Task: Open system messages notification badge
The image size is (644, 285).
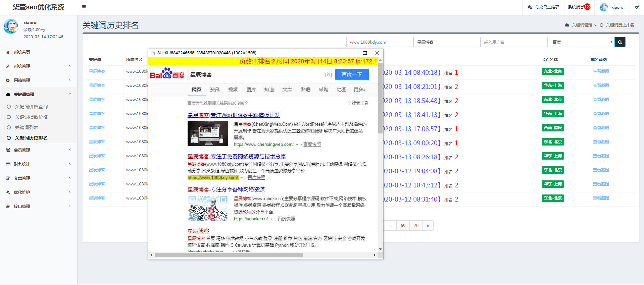Action: (x=587, y=7)
